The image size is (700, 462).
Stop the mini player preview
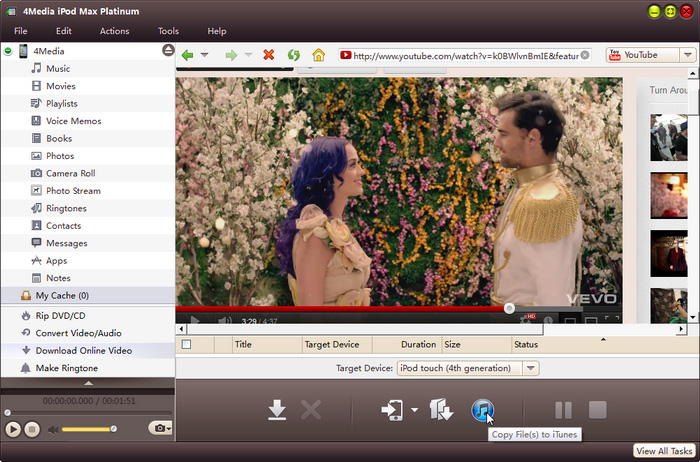[x=32, y=429]
